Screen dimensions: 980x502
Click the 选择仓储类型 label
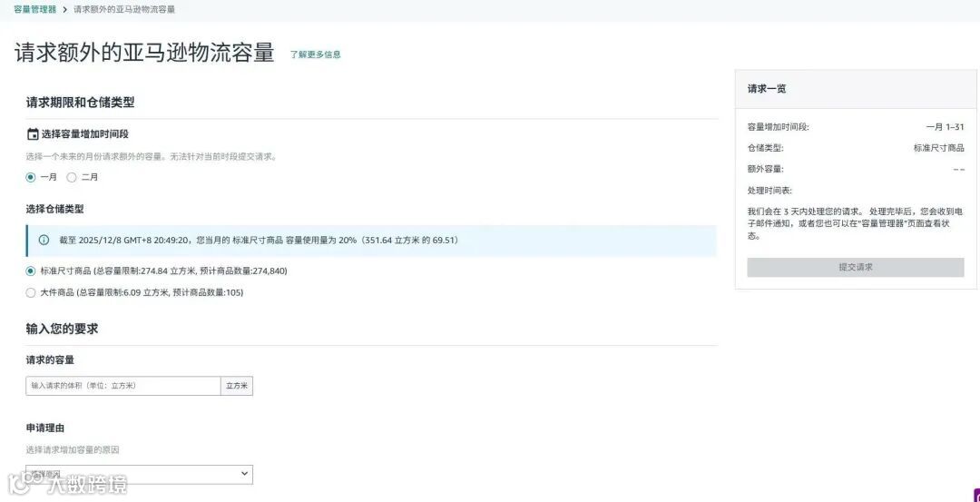point(55,210)
